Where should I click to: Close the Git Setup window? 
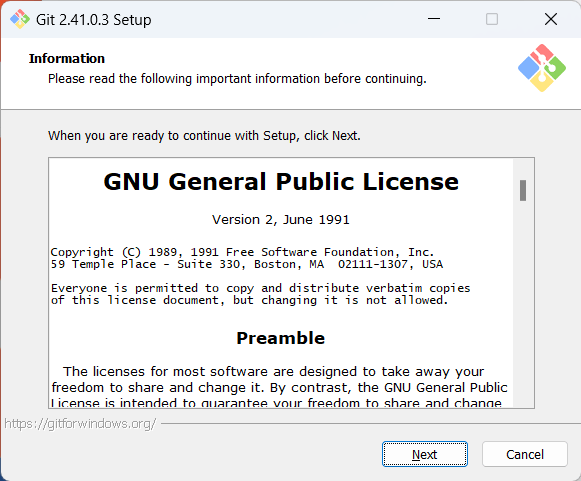tap(551, 19)
